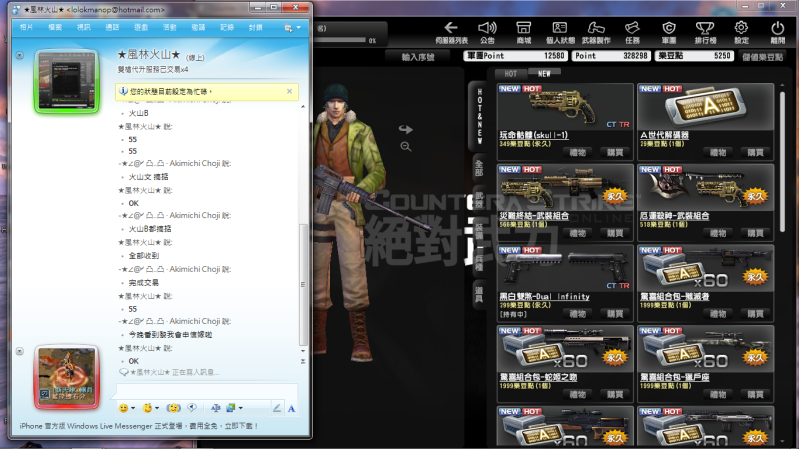The width and height of the screenshot is (799, 449).
Task: Send a nudge in Messenger toolbar
Action: (173, 408)
